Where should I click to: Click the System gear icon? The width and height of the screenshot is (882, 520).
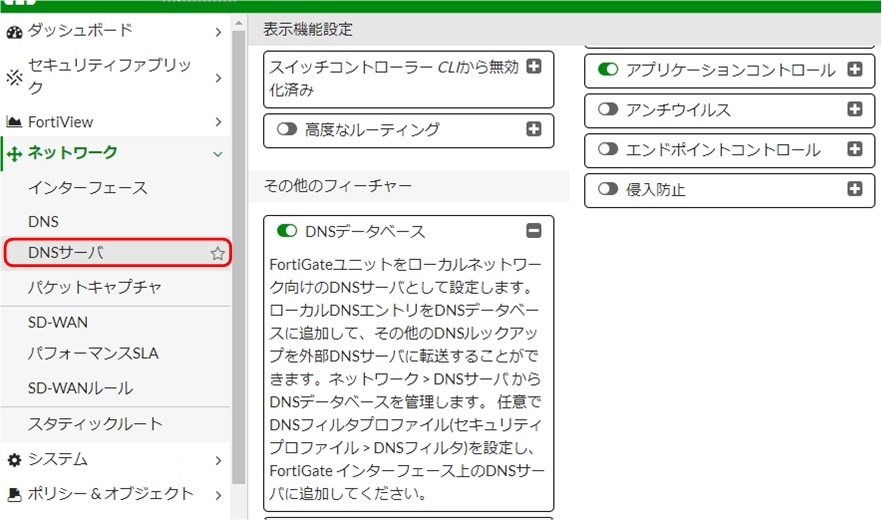(x=14, y=460)
